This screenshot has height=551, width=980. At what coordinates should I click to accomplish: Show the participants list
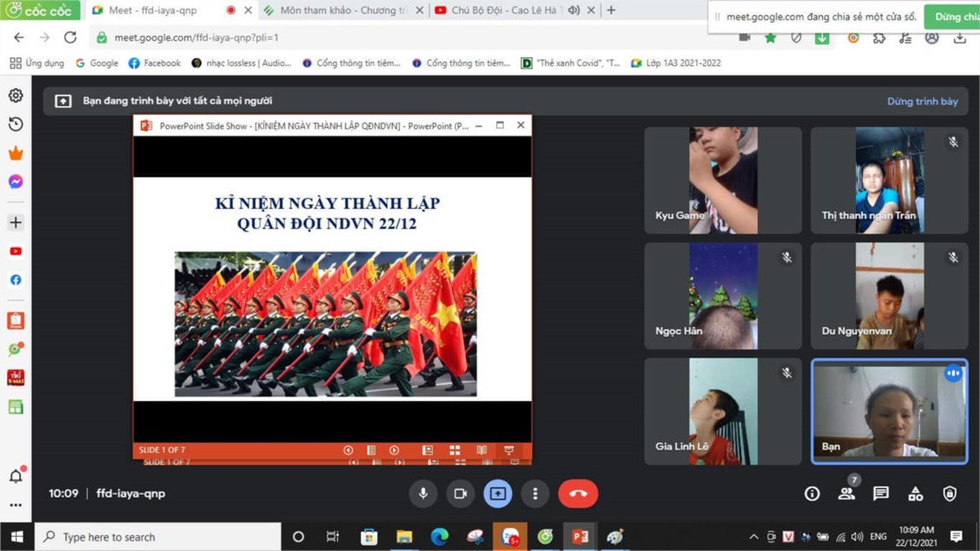coord(846,493)
